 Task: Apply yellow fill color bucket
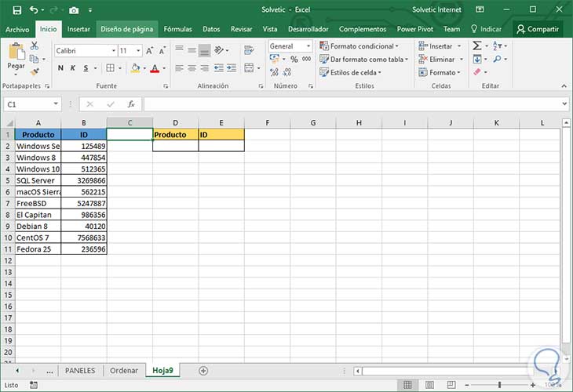tap(136, 68)
